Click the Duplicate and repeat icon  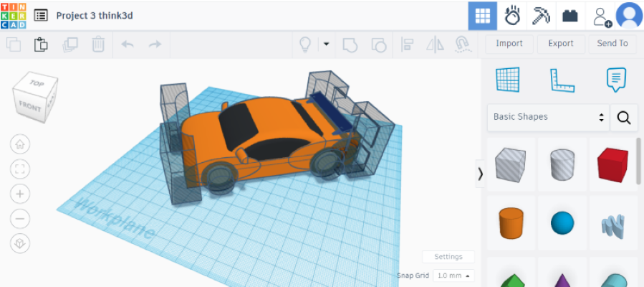tap(69, 44)
